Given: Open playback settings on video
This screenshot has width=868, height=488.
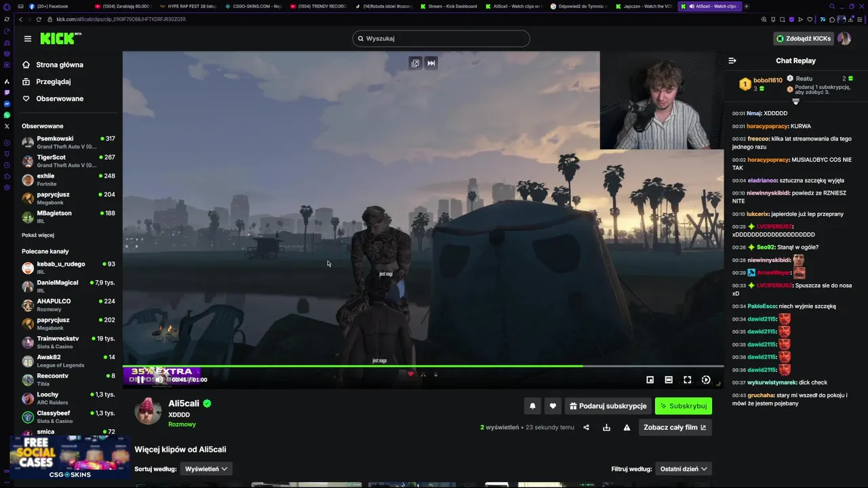Looking at the screenshot, I should point(706,380).
